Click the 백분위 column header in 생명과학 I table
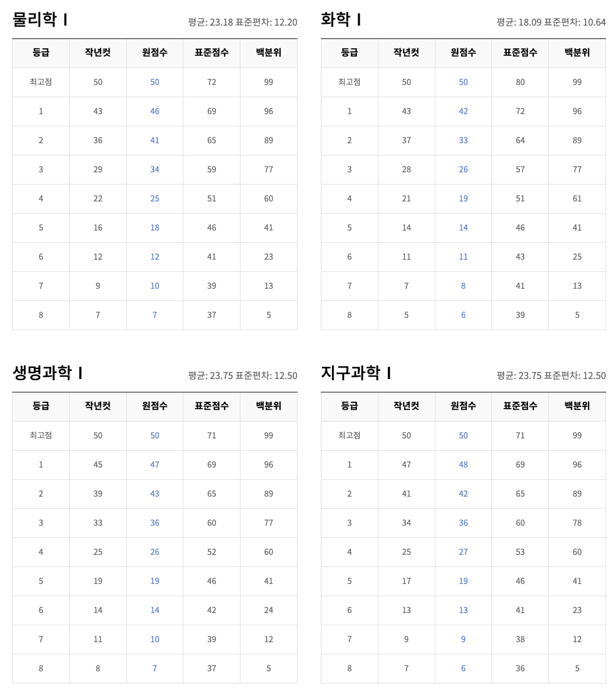616x694 pixels. pos(268,406)
